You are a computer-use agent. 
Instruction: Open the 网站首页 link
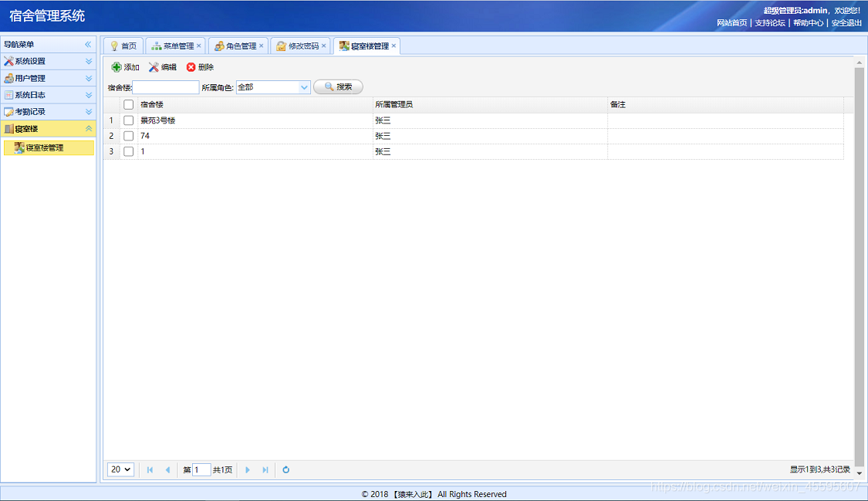click(x=731, y=22)
